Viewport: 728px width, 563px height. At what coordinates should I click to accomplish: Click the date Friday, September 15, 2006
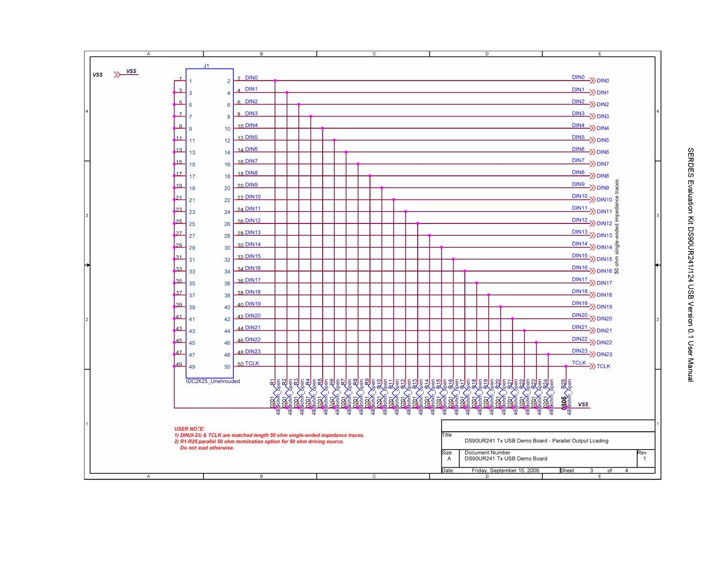[x=505, y=471]
